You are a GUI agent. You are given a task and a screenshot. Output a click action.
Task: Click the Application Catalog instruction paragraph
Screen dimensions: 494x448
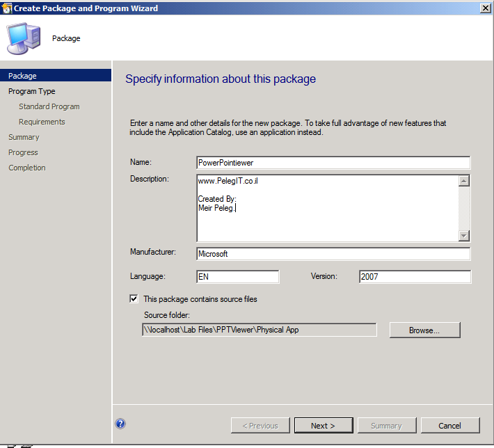288,127
